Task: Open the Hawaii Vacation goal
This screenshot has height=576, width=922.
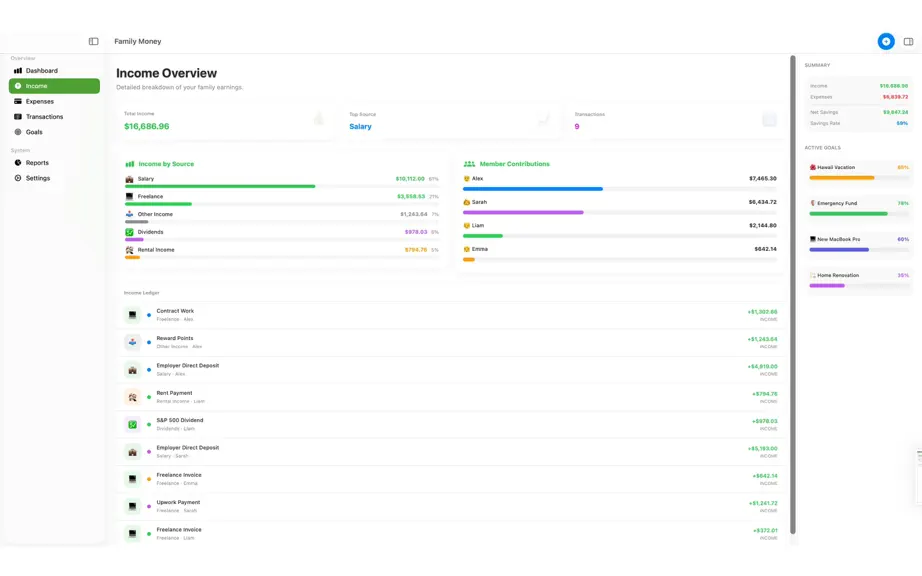Action: click(x=859, y=172)
